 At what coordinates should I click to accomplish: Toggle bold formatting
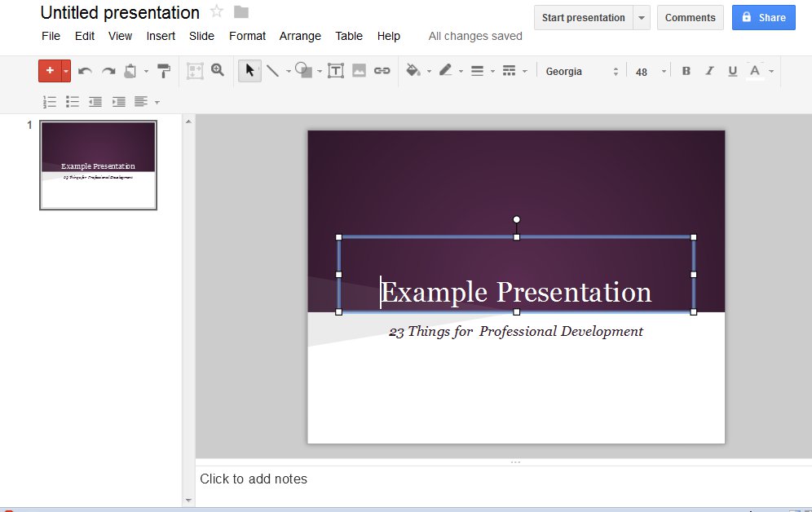point(686,71)
